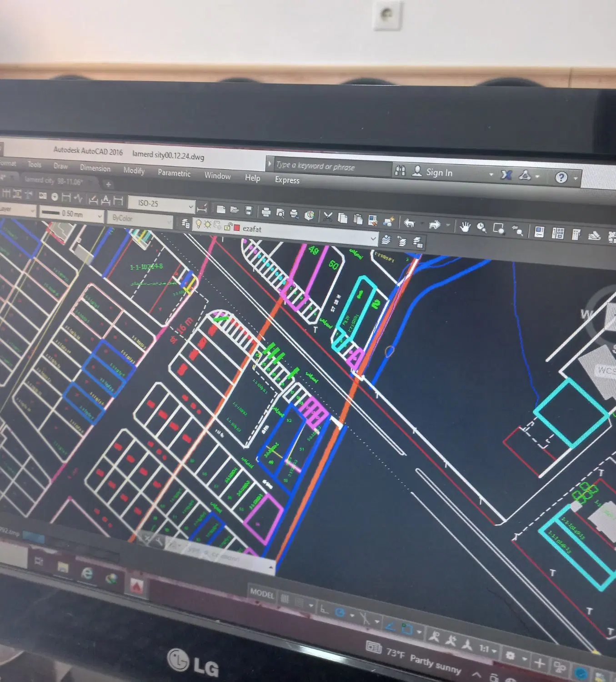Click the Match Properties icon
Image resolution: width=616 pixels, height=682 pixels.
(x=373, y=220)
